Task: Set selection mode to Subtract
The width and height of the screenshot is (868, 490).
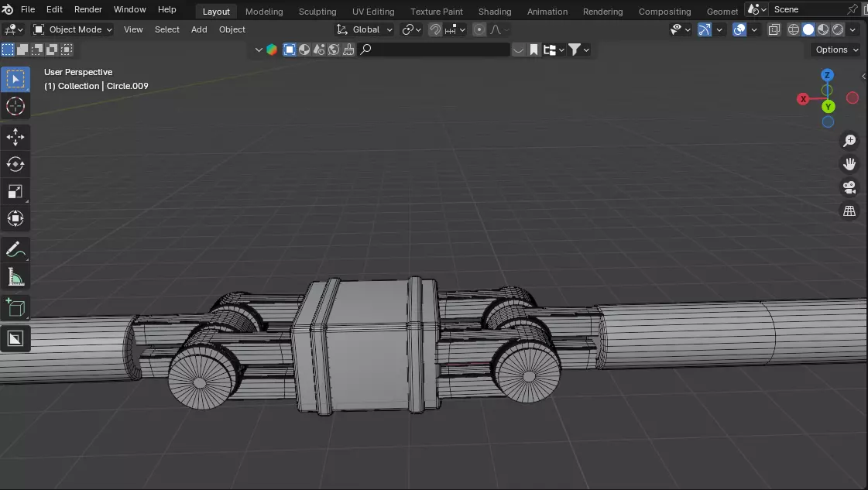Action: (x=37, y=50)
